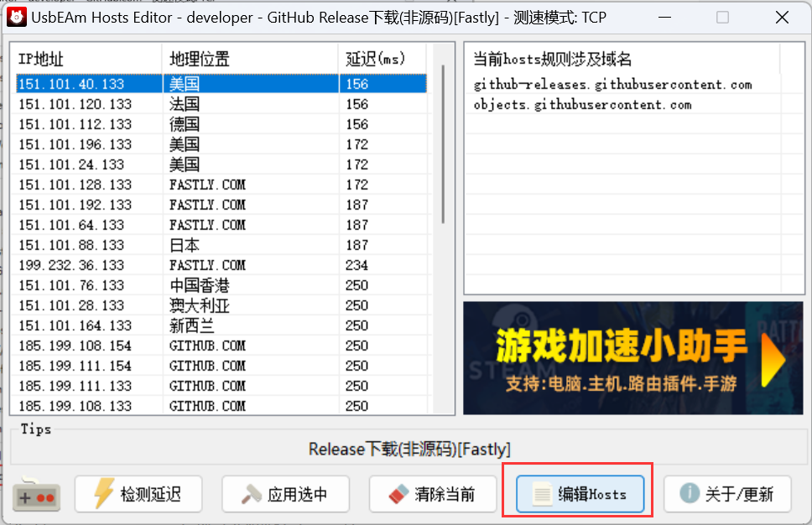The width and height of the screenshot is (812, 525).
Task: Click the IP list vertical scrollbar thumb
Action: (443, 144)
